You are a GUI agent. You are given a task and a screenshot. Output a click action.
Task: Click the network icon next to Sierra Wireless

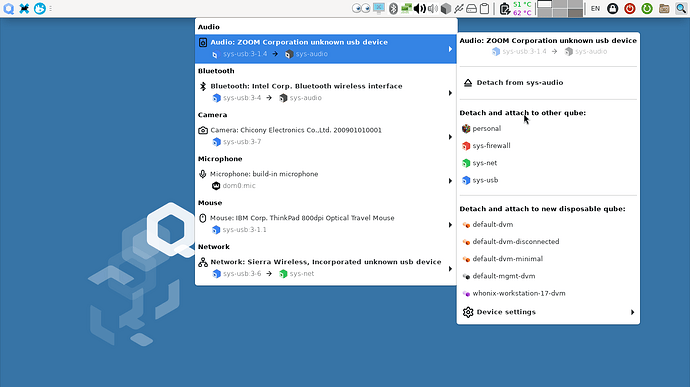(202, 262)
